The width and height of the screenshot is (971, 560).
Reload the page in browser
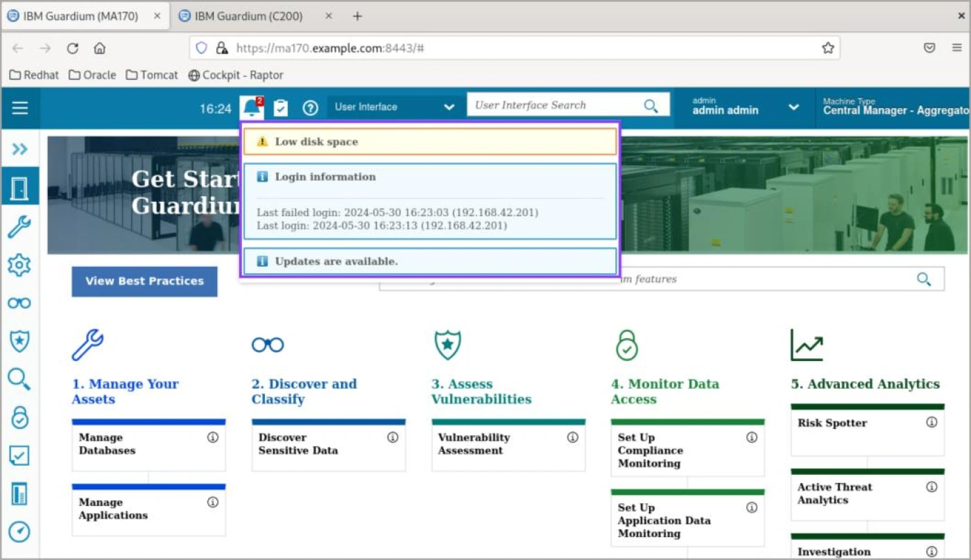[x=72, y=48]
